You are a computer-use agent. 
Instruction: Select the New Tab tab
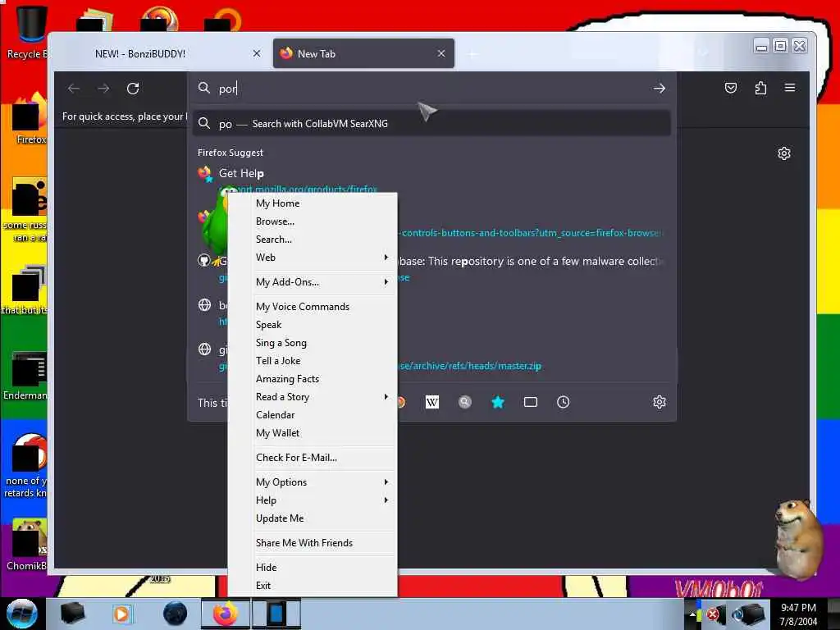363,53
